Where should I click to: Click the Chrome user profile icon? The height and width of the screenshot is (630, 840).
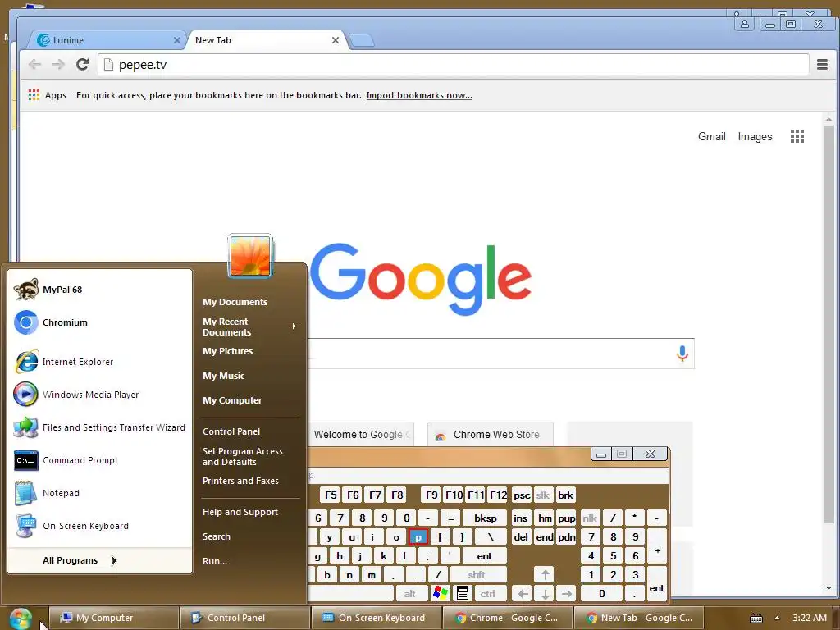point(745,24)
